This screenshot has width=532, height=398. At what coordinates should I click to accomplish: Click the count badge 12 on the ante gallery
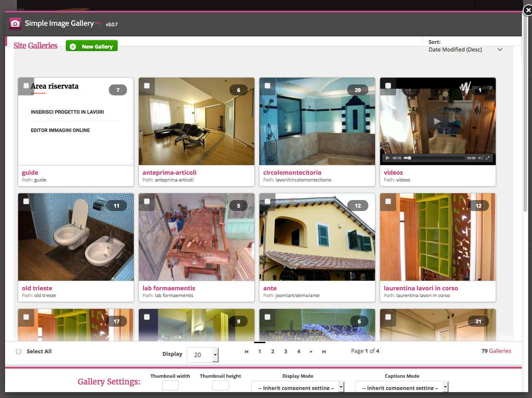[x=358, y=206]
